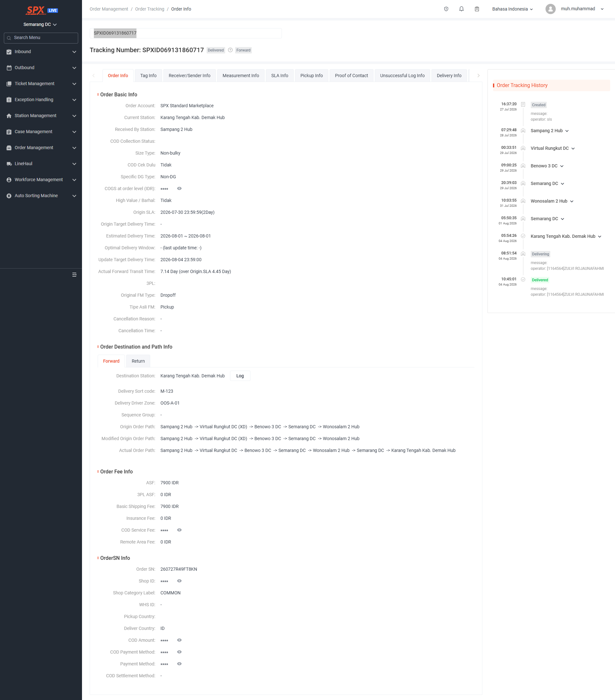View the Unsuccessful Log Info tab
The width and height of the screenshot is (615, 700).
point(402,76)
